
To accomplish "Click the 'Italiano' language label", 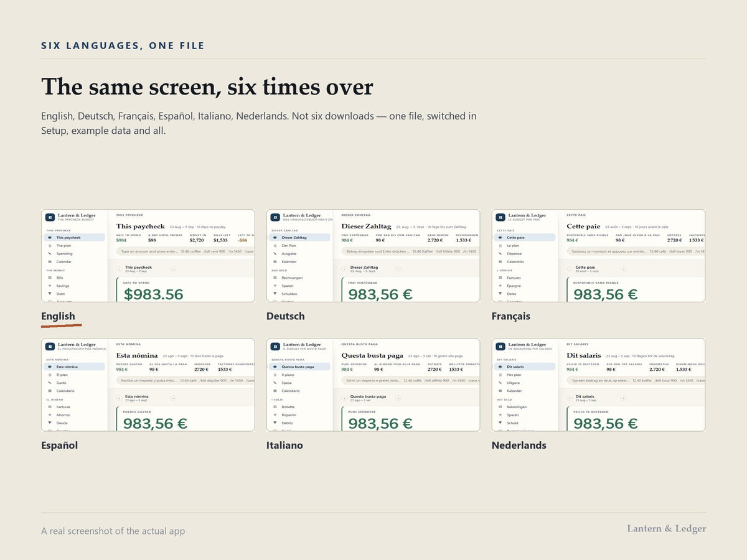I will pyautogui.click(x=285, y=446).
